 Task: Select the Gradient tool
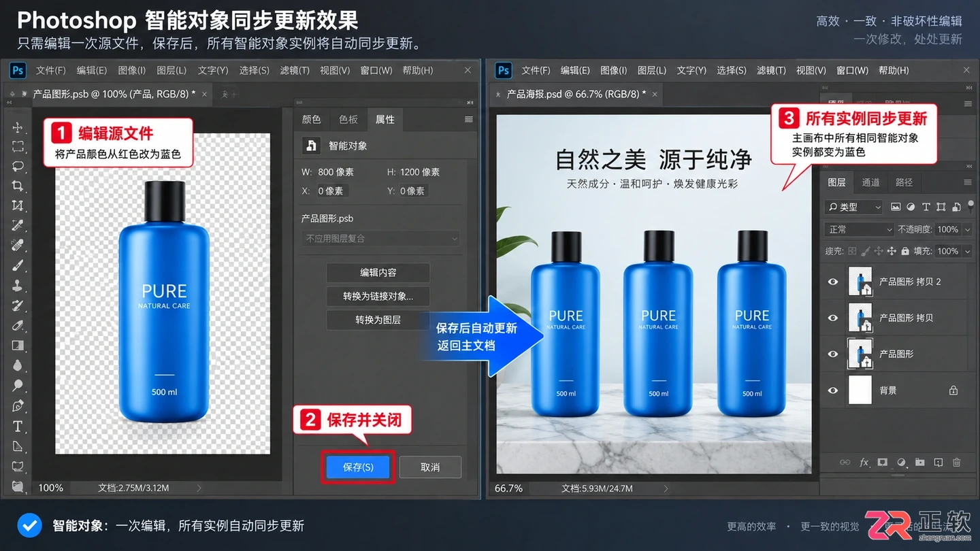pos(18,346)
